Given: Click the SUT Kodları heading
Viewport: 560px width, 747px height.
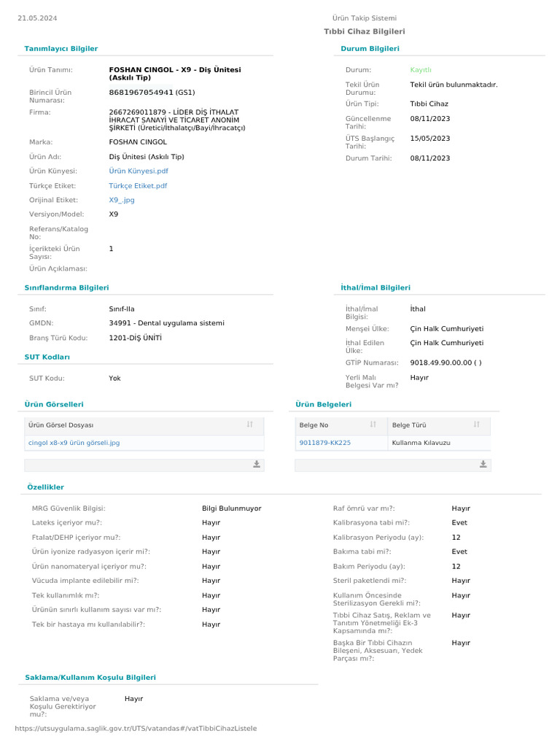Looking at the screenshot, I should point(47,357).
